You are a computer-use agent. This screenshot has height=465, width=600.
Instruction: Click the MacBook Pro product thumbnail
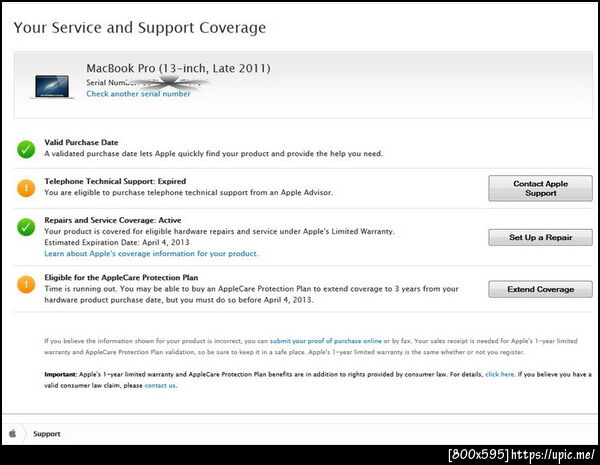(52, 86)
